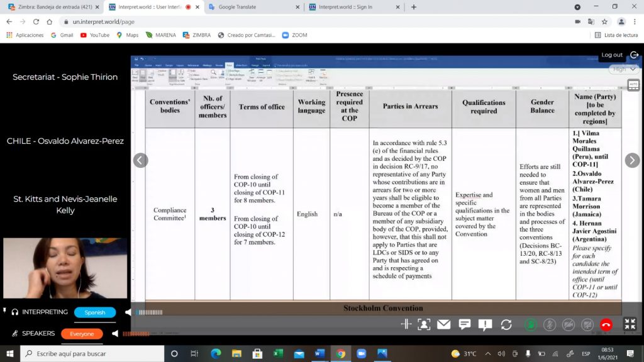This screenshot has height=362, width=644.
Task: Click the refresh sync arrows icon
Action: pyautogui.click(x=506, y=324)
